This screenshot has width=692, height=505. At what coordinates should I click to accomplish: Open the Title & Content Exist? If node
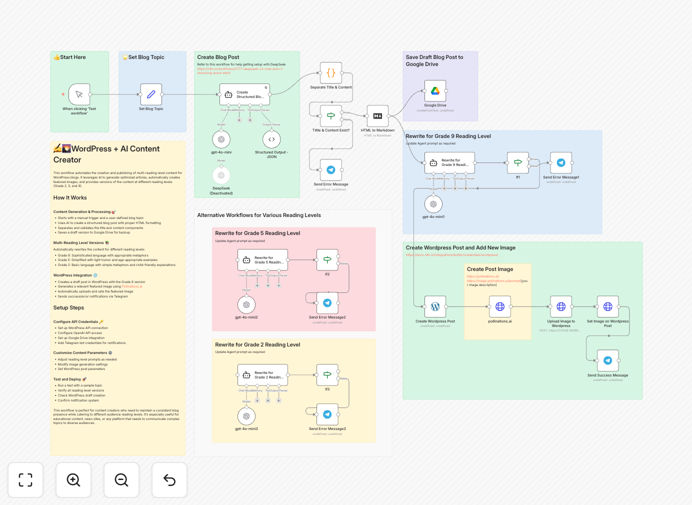(x=331, y=116)
